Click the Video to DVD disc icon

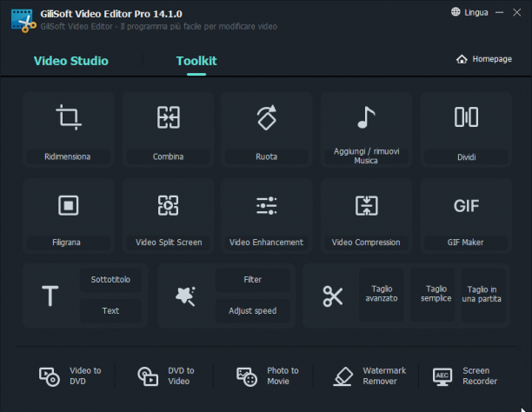(50, 376)
